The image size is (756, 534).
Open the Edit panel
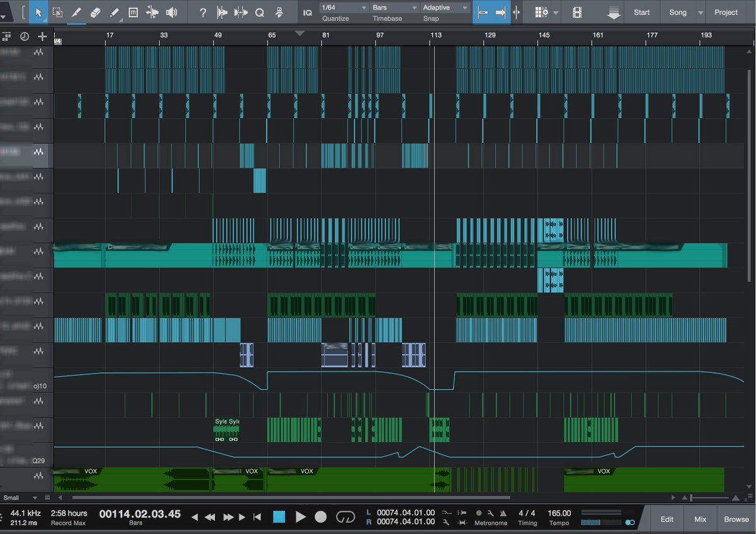pyautogui.click(x=667, y=520)
